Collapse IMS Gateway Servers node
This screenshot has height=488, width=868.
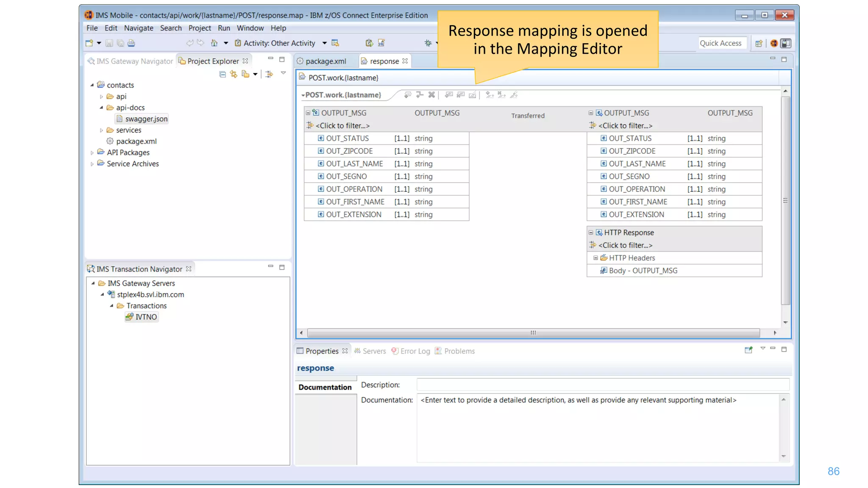93,283
